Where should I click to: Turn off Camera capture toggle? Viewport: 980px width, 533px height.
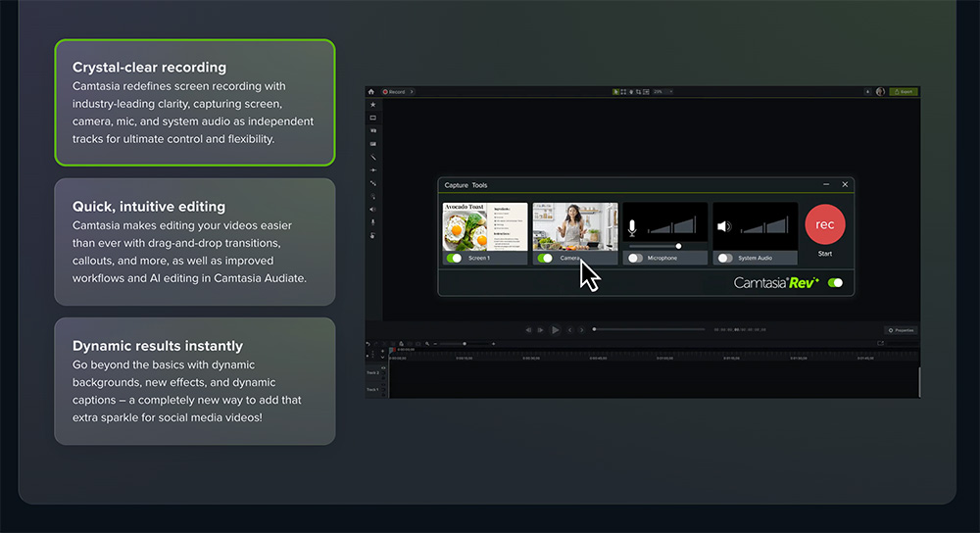[545, 258]
